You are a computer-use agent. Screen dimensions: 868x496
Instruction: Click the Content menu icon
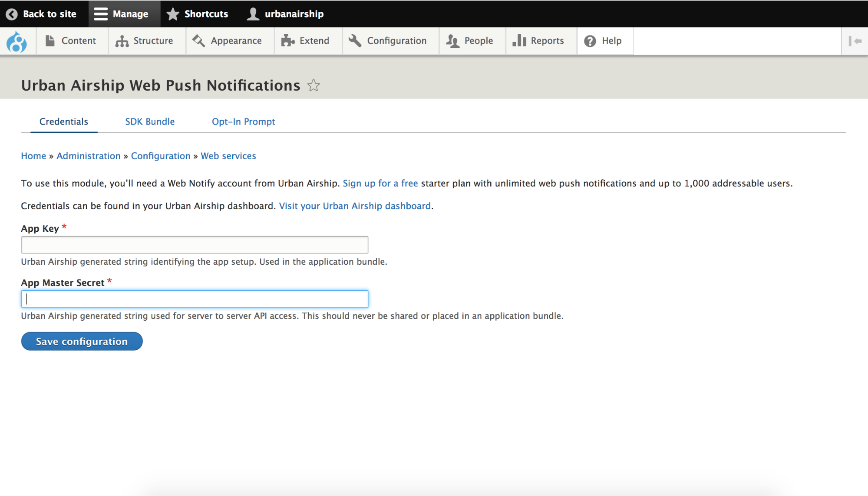click(50, 40)
